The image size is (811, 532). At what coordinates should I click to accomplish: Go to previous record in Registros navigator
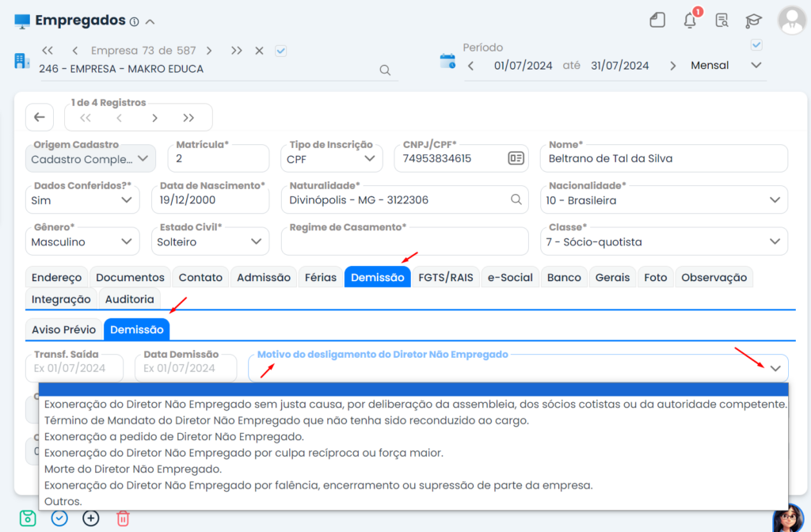click(x=120, y=118)
